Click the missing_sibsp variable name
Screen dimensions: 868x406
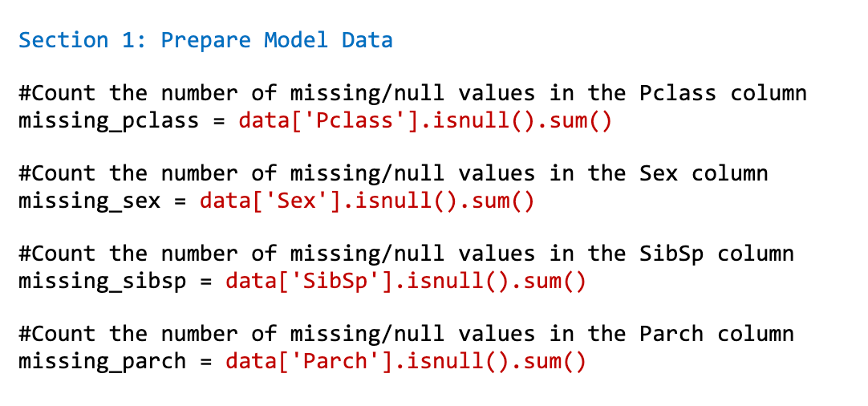(x=102, y=282)
